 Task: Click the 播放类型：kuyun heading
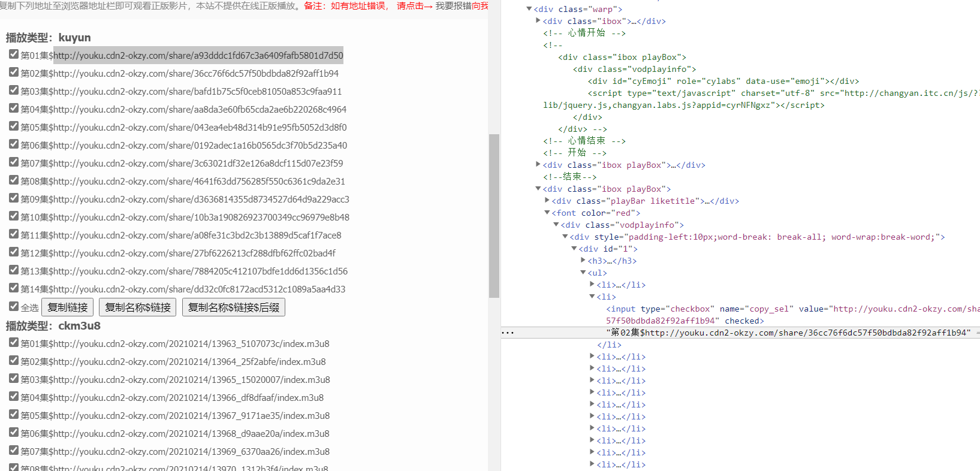[x=49, y=37]
